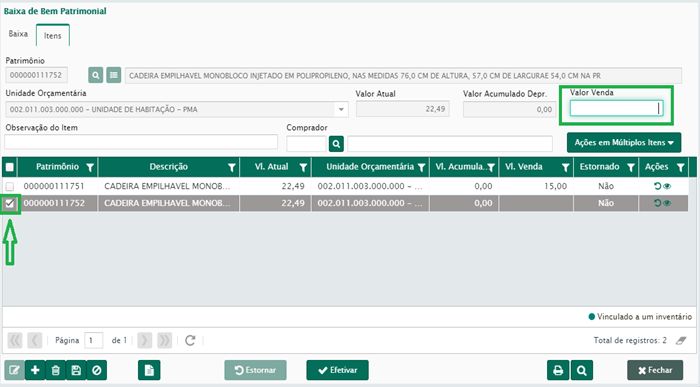Image resolution: width=700 pixels, height=387 pixels.
Task: Click the Descrição column header
Action: tap(169, 167)
